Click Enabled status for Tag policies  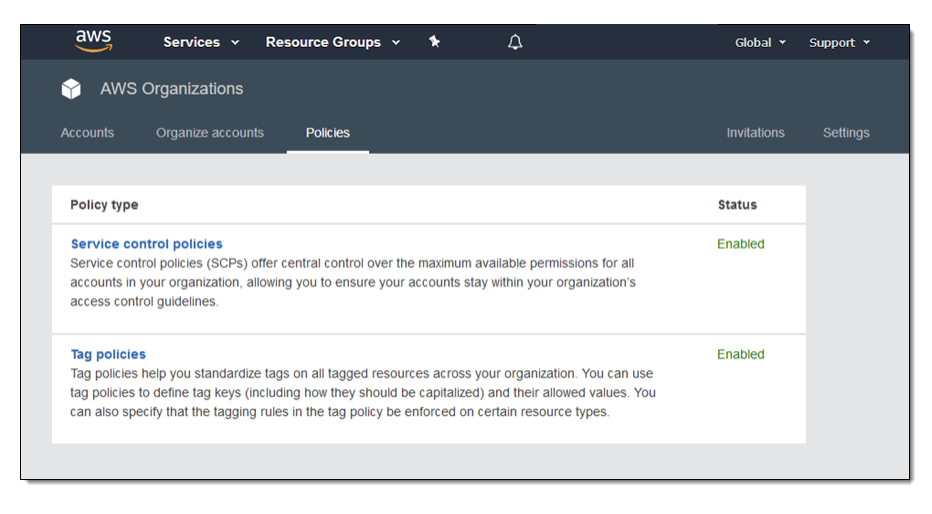click(740, 354)
